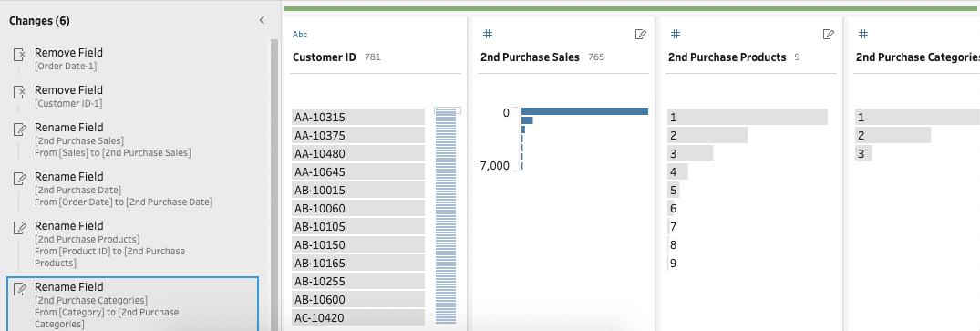
Task: Open edit annotation icon on 2nd Purchase Products
Action: [828, 35]
